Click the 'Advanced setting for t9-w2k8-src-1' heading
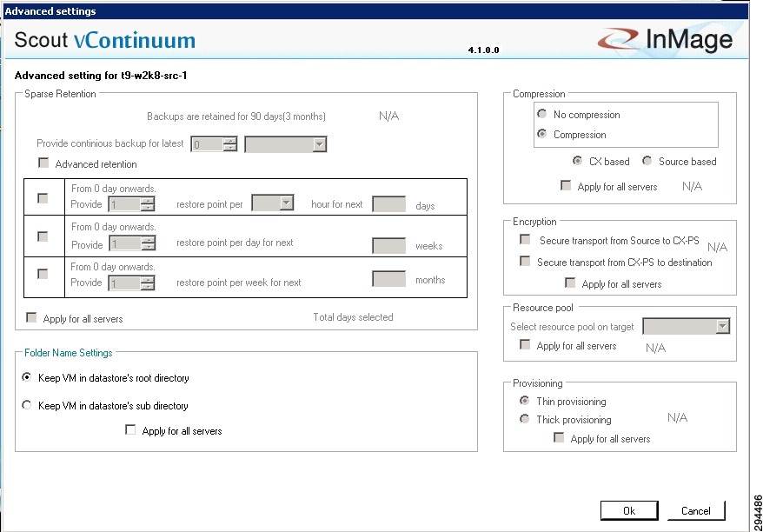 tap(101, 76)
